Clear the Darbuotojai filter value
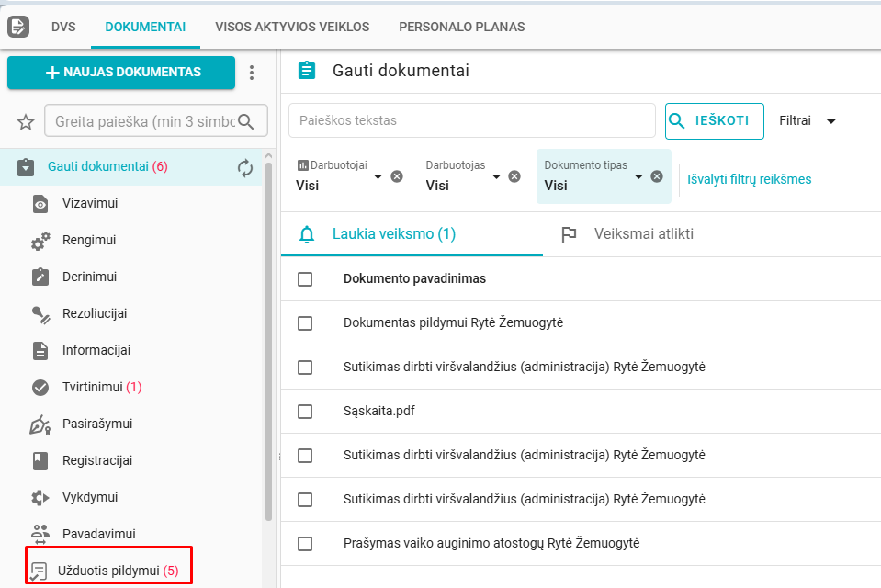881x588 pixels. (x=397, y=176)
